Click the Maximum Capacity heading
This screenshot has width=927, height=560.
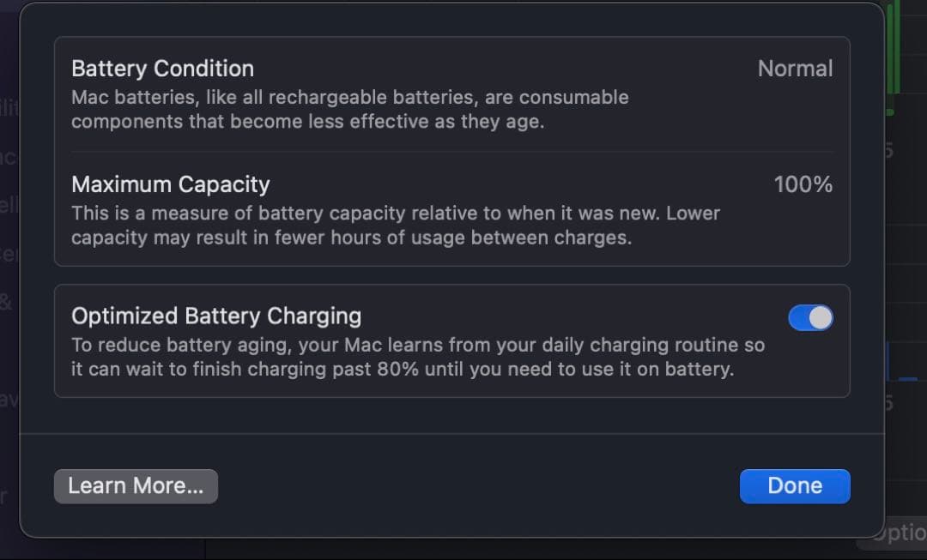tap(170, 184)
